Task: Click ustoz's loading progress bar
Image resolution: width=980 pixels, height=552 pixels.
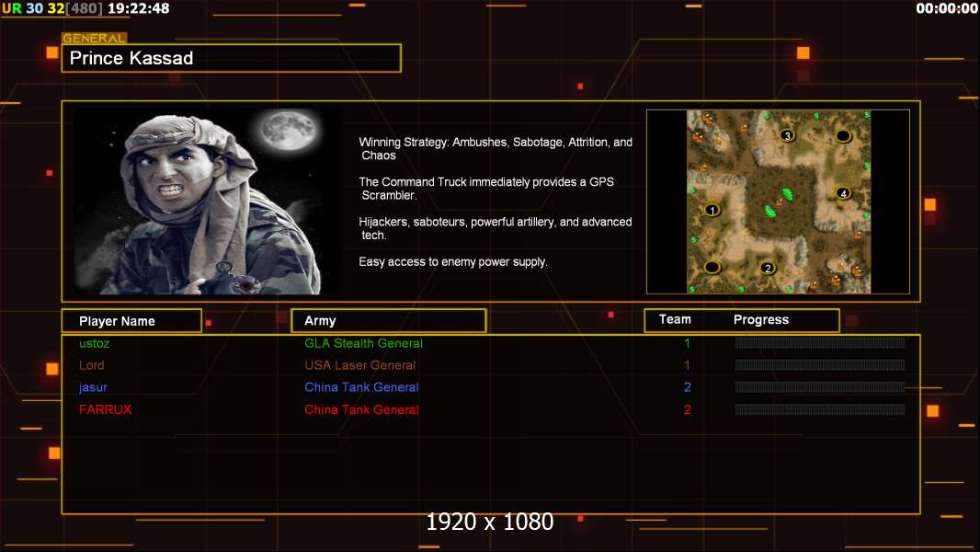Action: coord(820,342)
